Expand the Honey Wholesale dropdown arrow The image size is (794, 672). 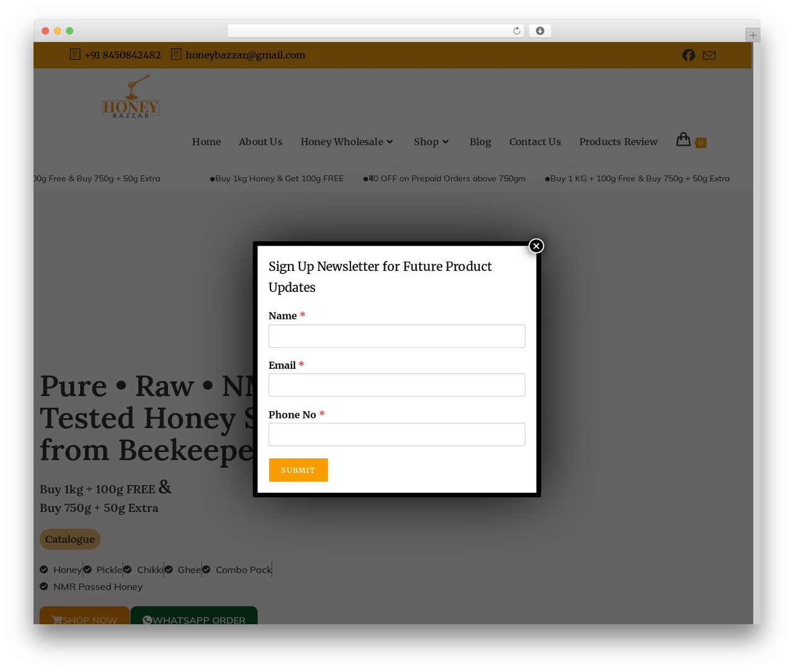[390, 142]
